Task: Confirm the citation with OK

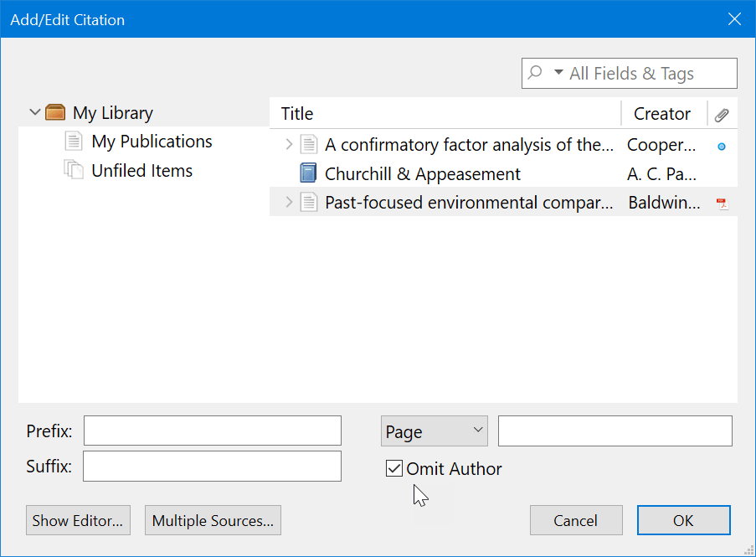Action: click(683, 520)
